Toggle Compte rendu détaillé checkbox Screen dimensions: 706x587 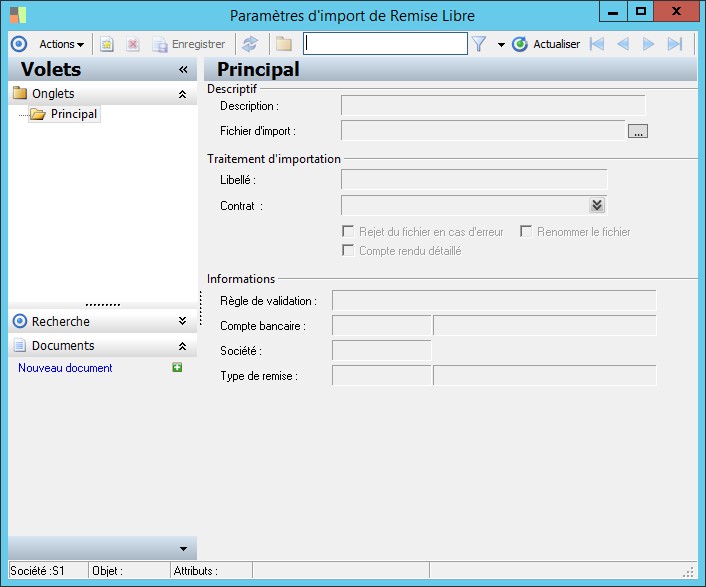coord(348,250)
